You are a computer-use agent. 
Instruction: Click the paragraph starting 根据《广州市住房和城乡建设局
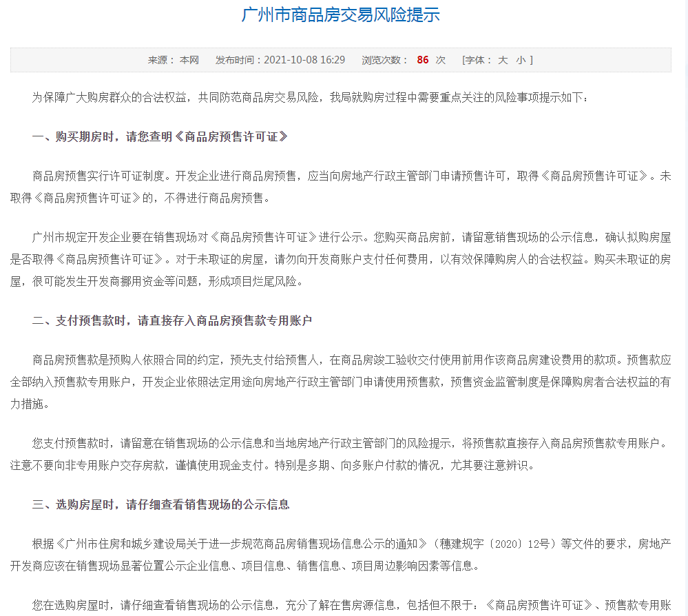point(344,555)
